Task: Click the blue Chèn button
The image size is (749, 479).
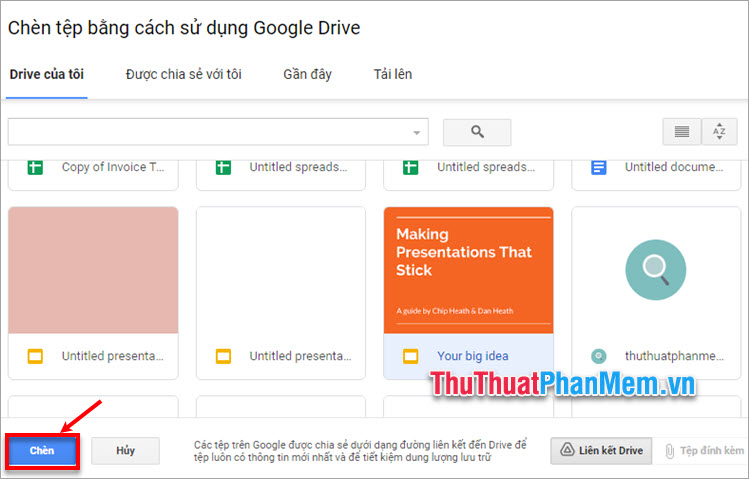Action: [x=42, y=450]
